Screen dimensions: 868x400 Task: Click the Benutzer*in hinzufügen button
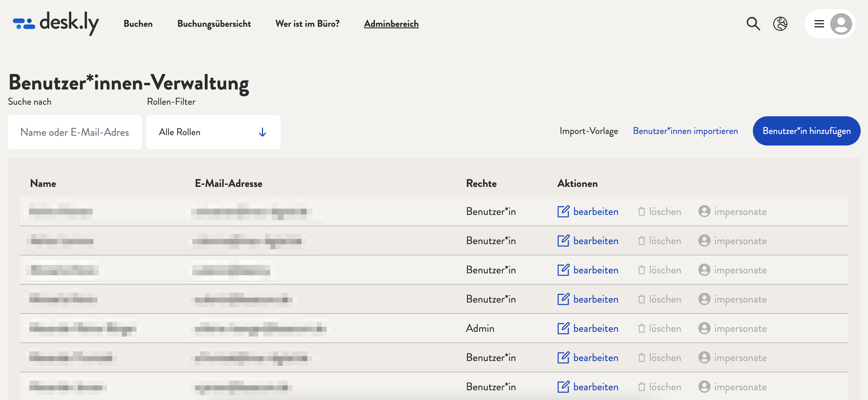[x=806, y=131]
